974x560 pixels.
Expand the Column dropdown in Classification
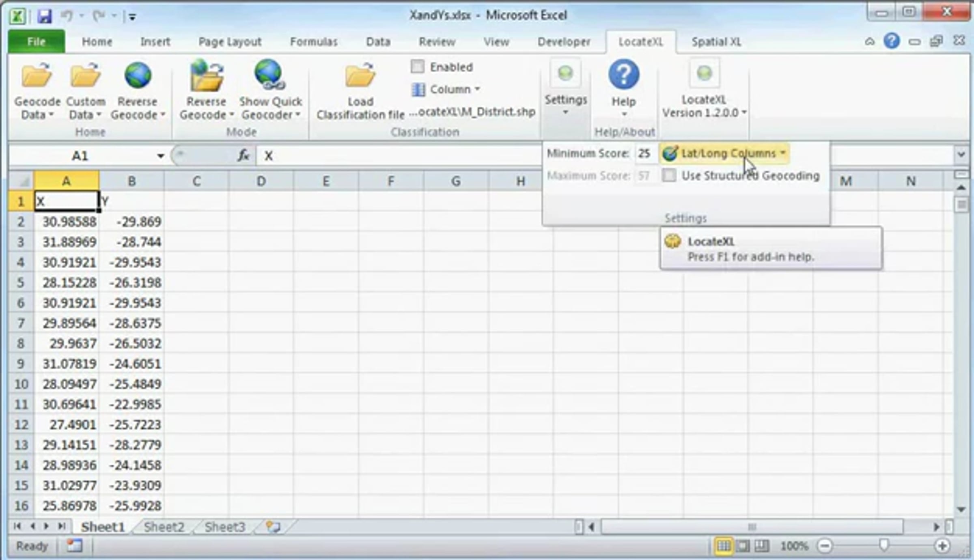(x=446, y=89)
